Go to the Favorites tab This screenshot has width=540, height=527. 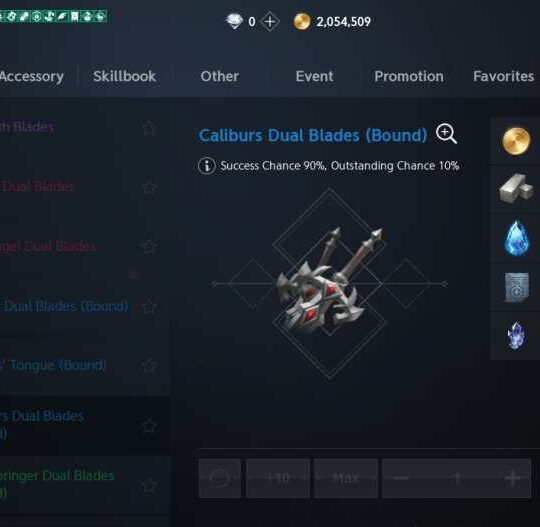point(503,76)
